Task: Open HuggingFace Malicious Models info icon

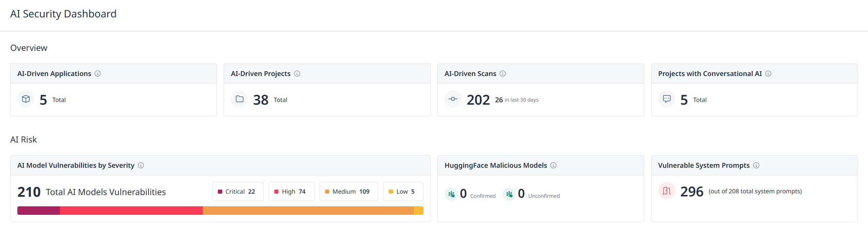Action: 553,165
